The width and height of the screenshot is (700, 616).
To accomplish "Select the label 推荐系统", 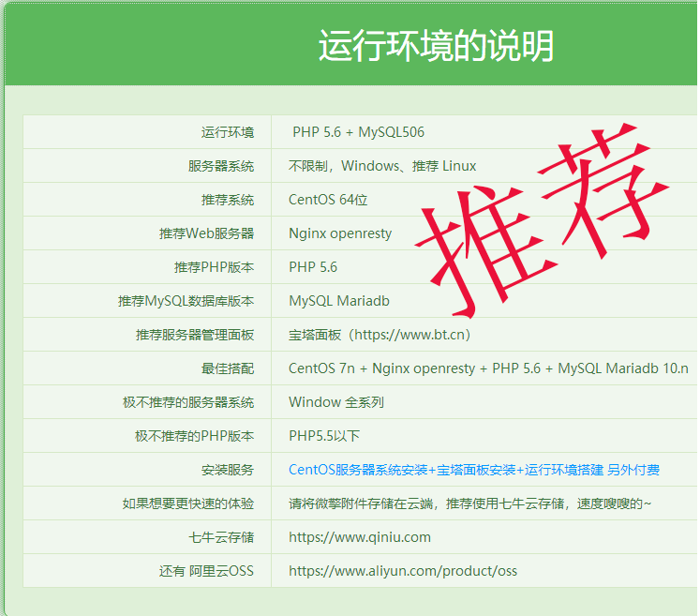I will pos(227,200).
